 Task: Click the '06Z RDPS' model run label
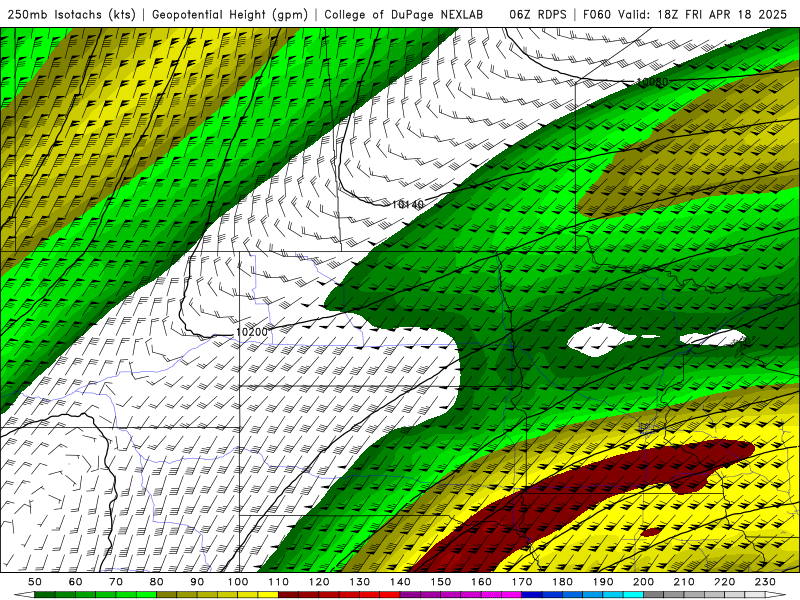pos(538,14)
